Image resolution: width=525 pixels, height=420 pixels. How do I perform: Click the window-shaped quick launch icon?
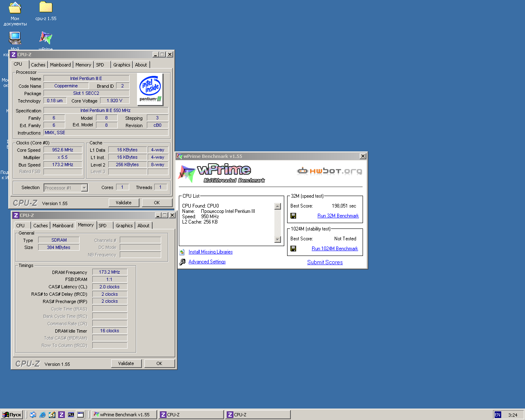pos(80,415)
